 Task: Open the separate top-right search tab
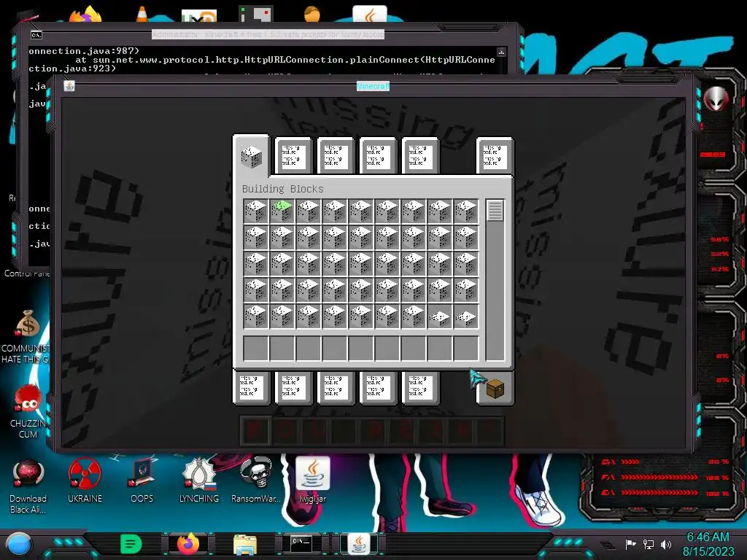tap(495, 156)
